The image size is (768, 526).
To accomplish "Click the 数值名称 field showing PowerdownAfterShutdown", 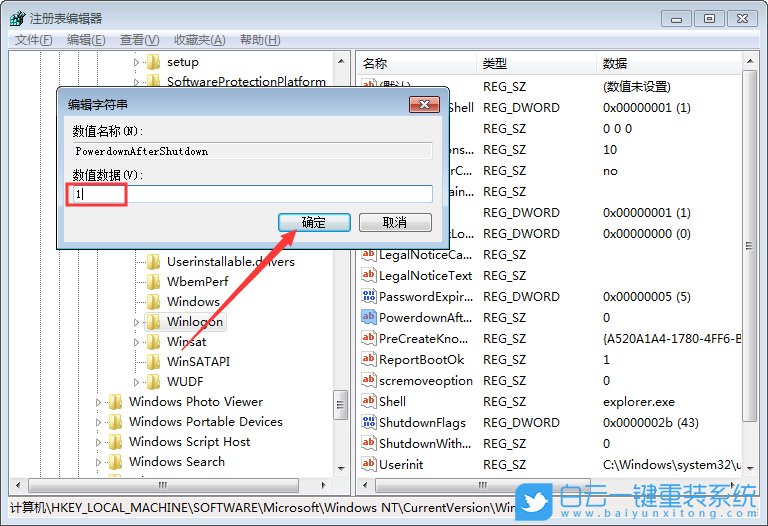I will pyautogui.click(x=252, y=151).
